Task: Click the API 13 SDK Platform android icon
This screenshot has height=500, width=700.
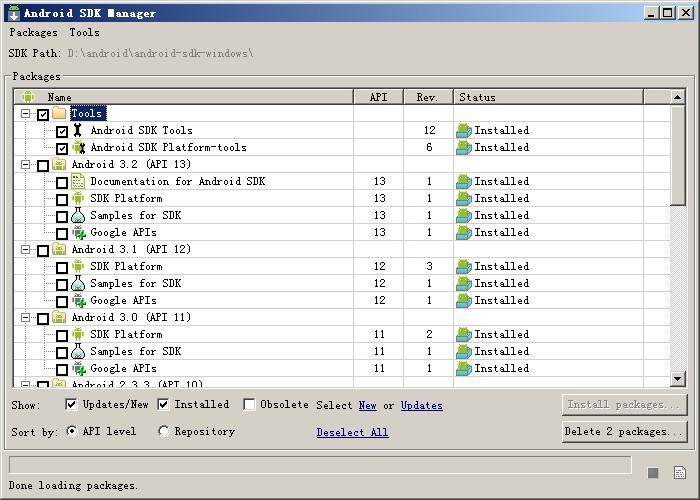Action: (78, 198)
